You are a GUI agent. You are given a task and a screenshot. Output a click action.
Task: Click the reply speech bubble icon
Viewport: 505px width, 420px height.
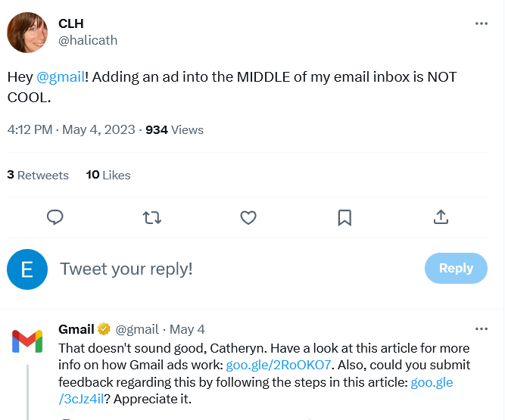(55, 217)
